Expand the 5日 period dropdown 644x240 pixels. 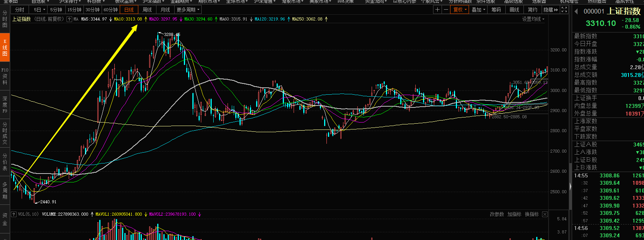39,10
